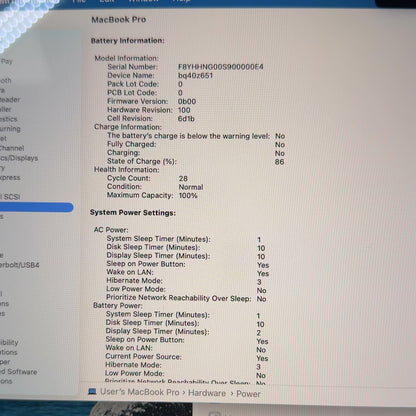
Task: Click the "MacBook Pro" title heading
Action: (x=119, y=20)
